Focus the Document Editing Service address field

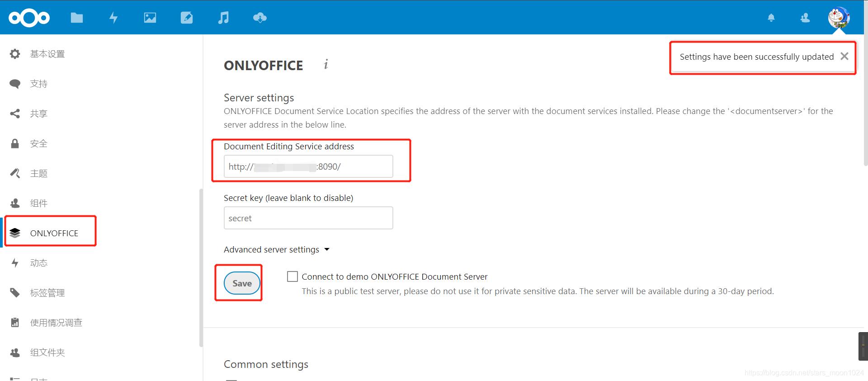308,167
